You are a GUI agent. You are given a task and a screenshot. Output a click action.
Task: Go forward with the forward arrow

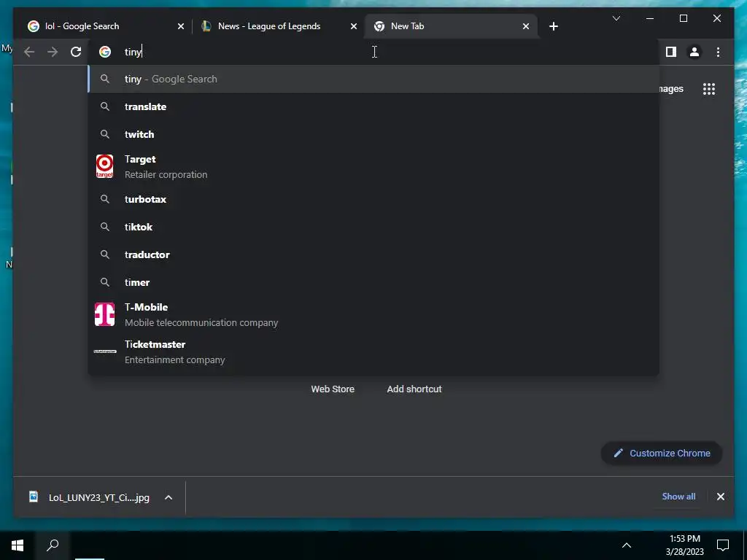tap(53, 52)
